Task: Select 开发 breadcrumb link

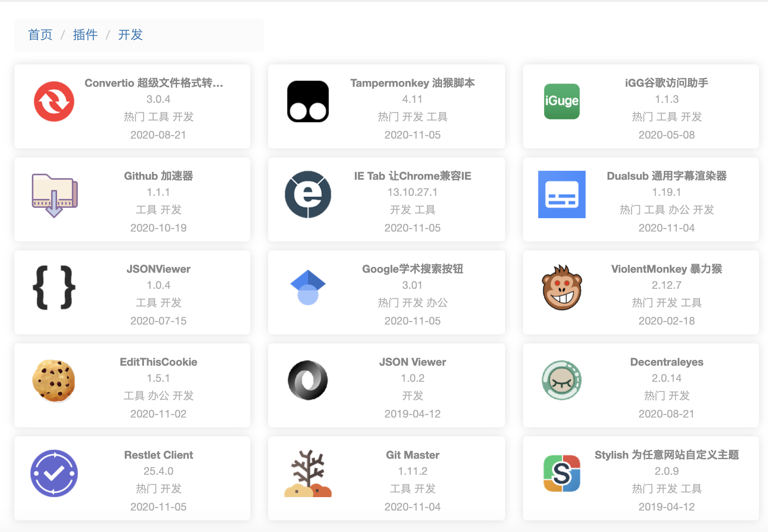Action: [131, 35]
